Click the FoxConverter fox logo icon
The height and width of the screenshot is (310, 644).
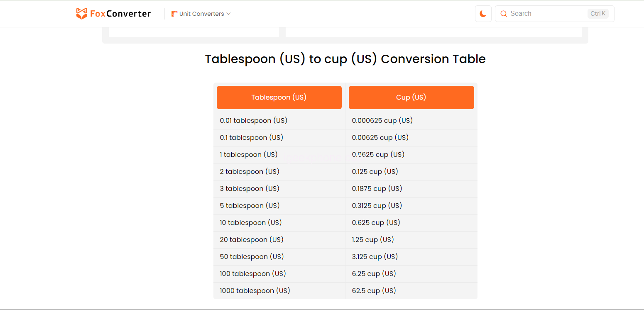pyautogui.click(x=82, y=14)
